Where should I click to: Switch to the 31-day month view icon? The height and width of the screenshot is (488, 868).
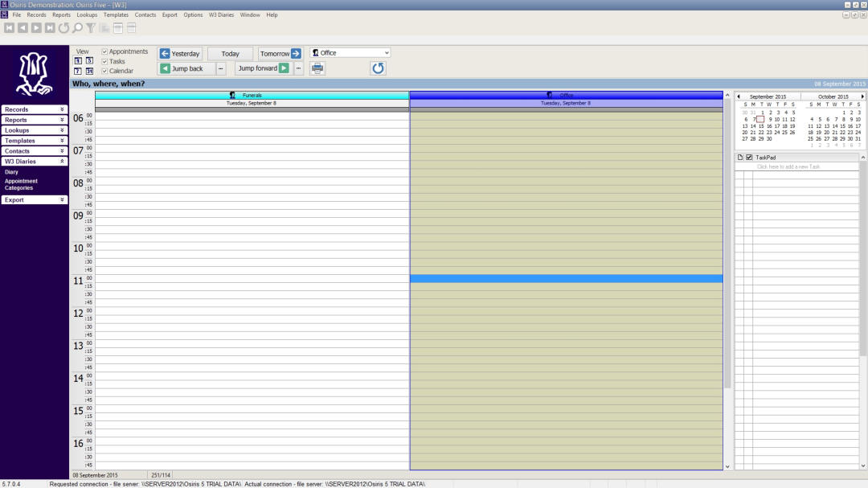[x=89, y=72]
